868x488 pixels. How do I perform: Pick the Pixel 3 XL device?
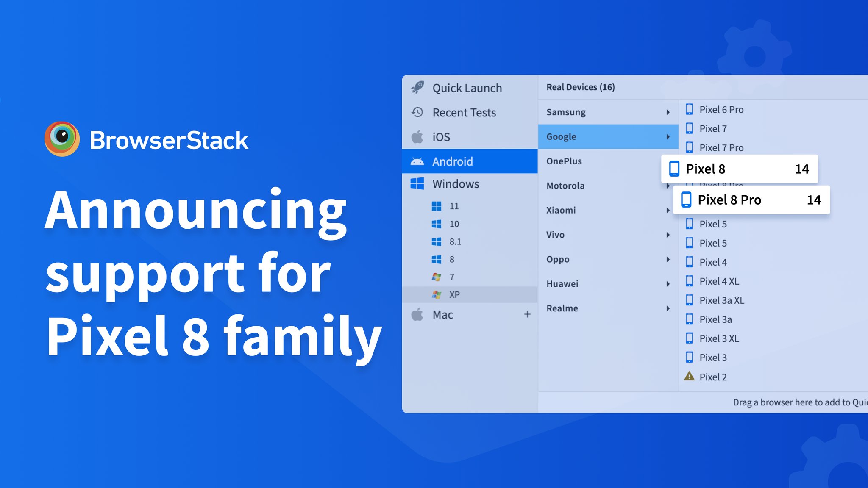point(719,338)
